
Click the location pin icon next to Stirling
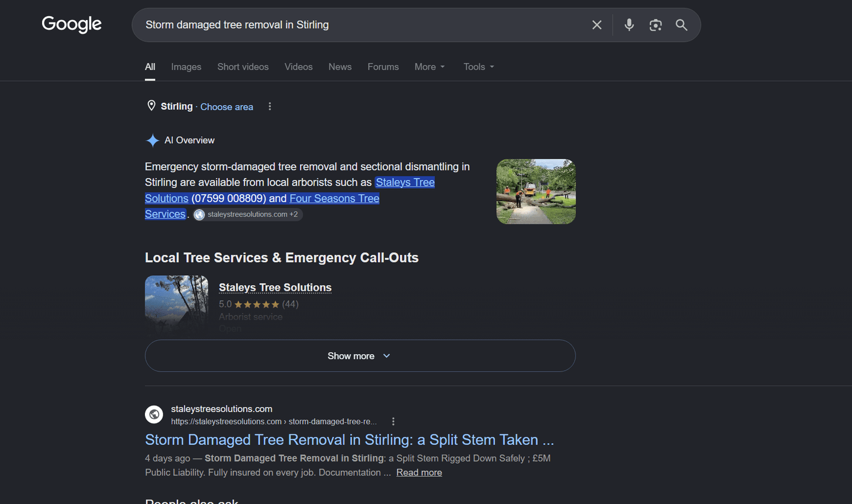151,106
